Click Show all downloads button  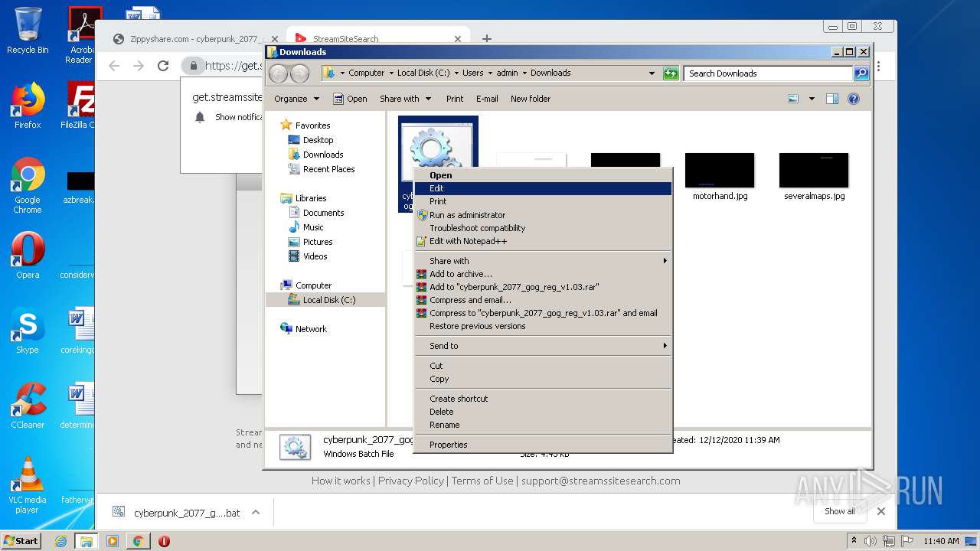click(x=840, y=511)
